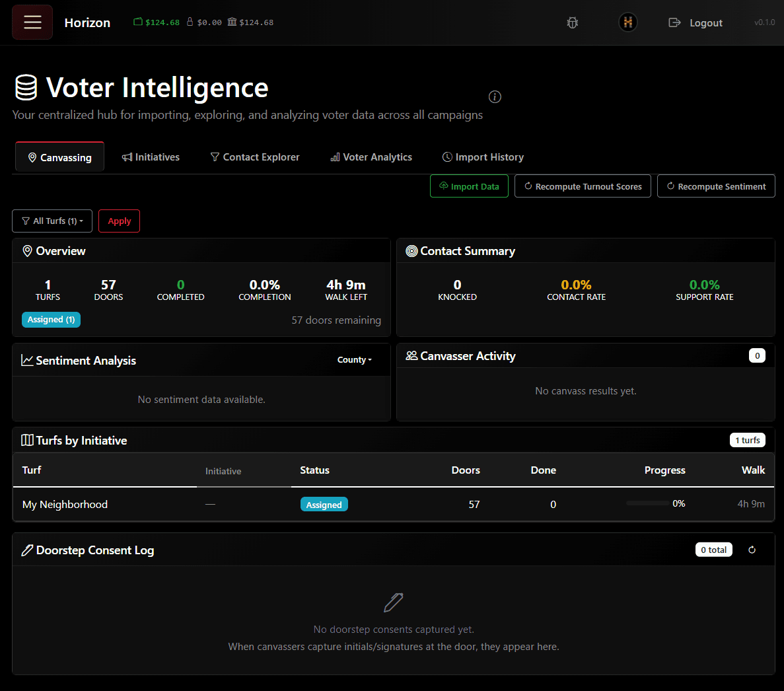Sort by the Done column header
The image size is (784, 691).
(x=544, y=470)
